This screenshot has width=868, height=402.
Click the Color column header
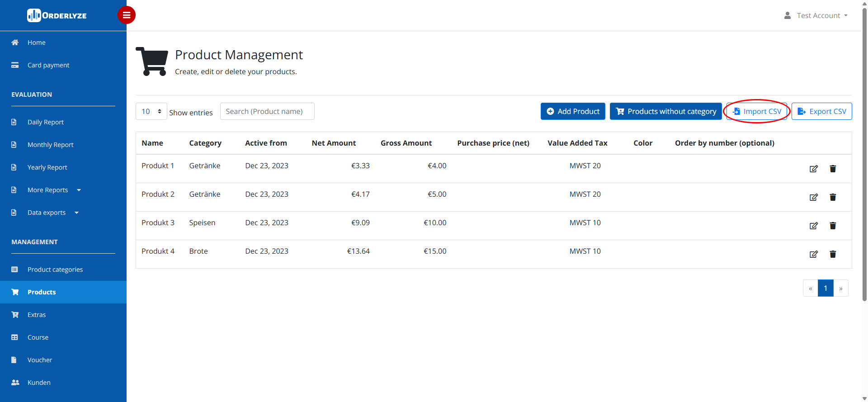[x=643, y=143]
